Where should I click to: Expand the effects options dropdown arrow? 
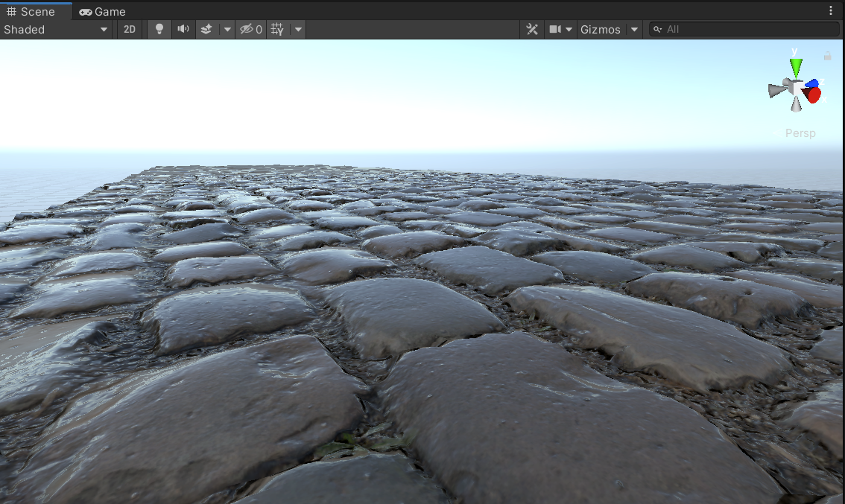coord(227,30)
